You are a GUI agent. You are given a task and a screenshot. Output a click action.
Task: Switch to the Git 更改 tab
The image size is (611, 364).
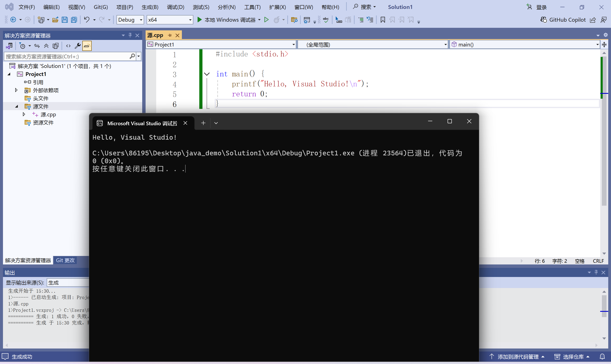(65, 260)
